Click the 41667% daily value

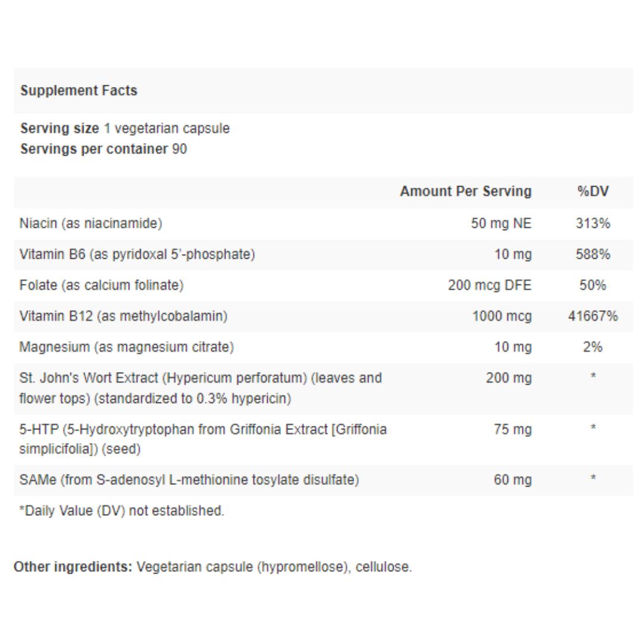(593, 317)
